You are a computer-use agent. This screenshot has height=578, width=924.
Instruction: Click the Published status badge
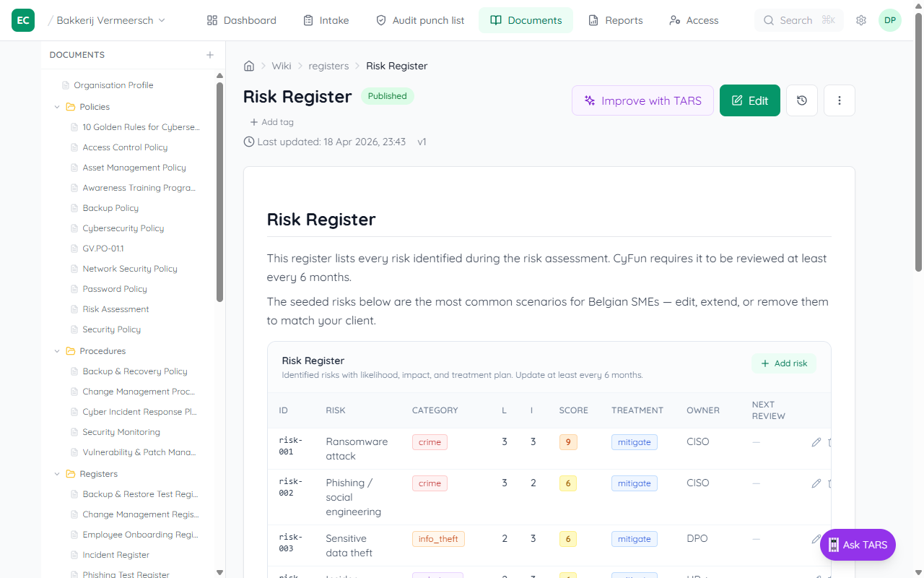tap(387, 95)
